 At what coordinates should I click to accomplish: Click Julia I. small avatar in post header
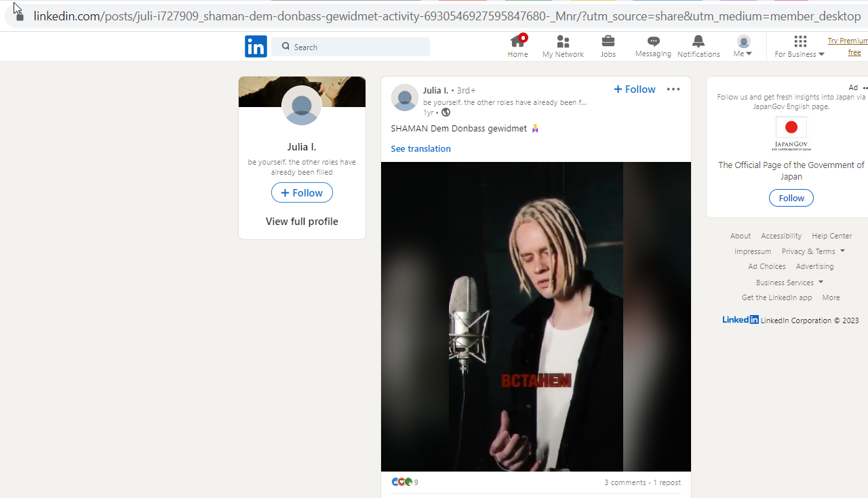click(405, 98)
